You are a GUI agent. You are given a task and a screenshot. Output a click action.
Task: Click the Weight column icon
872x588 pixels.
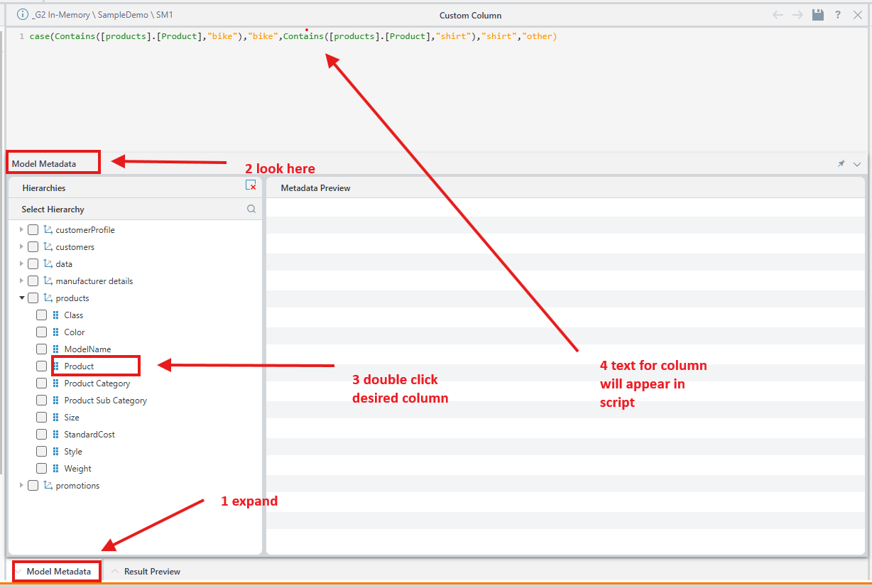[56, 469]
